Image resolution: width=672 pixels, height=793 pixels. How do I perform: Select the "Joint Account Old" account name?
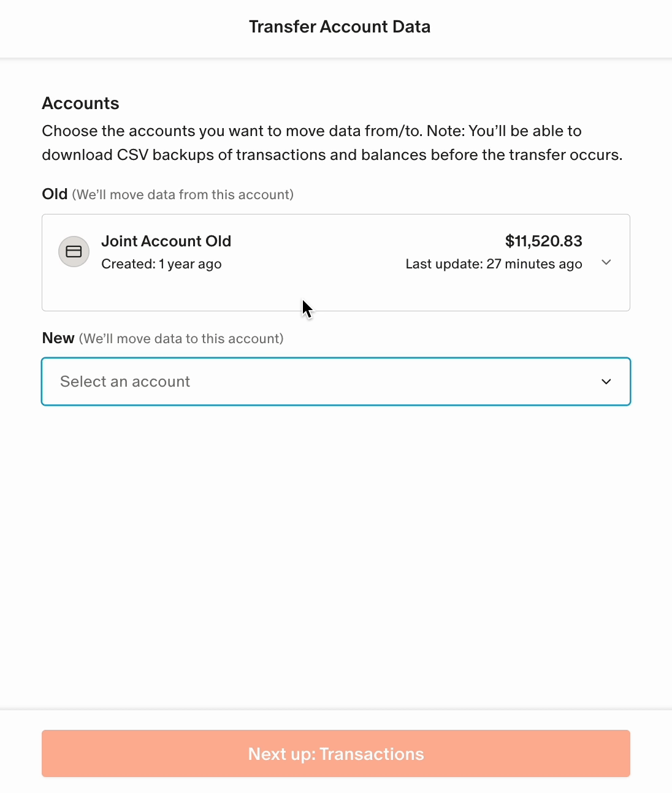[x=166, y=241]
